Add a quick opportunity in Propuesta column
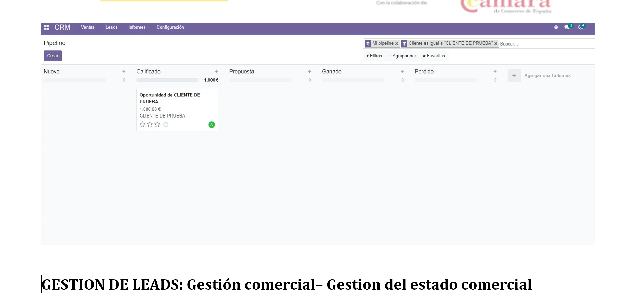The width and height of the screenshot is (644, 299). point(309,71)
